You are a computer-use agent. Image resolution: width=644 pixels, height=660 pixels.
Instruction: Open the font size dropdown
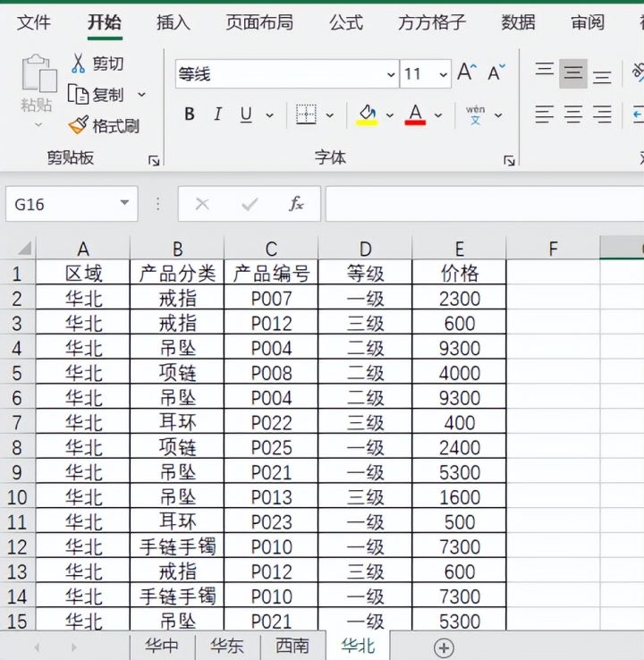coord(444,74)
